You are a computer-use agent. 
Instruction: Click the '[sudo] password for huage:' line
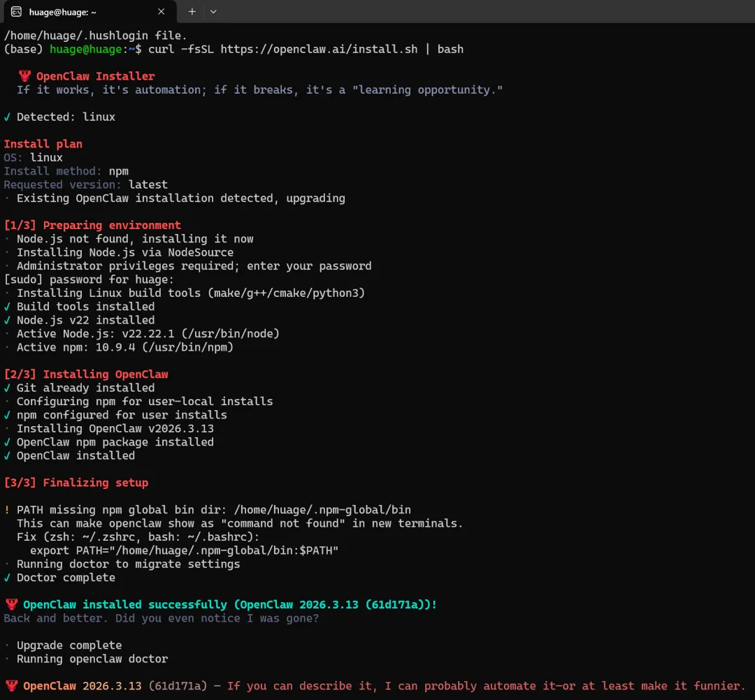tap(89, 279)
